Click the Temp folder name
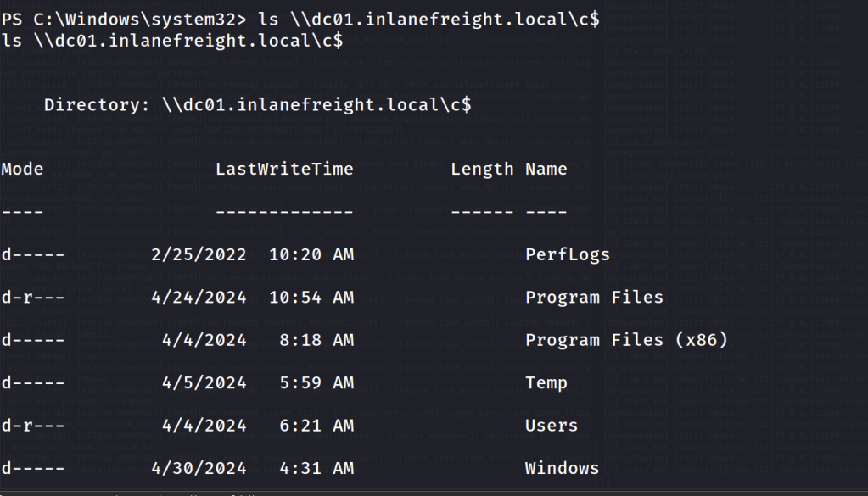The height and width of the screenshot is (496, 868). (x=546, y=382)
